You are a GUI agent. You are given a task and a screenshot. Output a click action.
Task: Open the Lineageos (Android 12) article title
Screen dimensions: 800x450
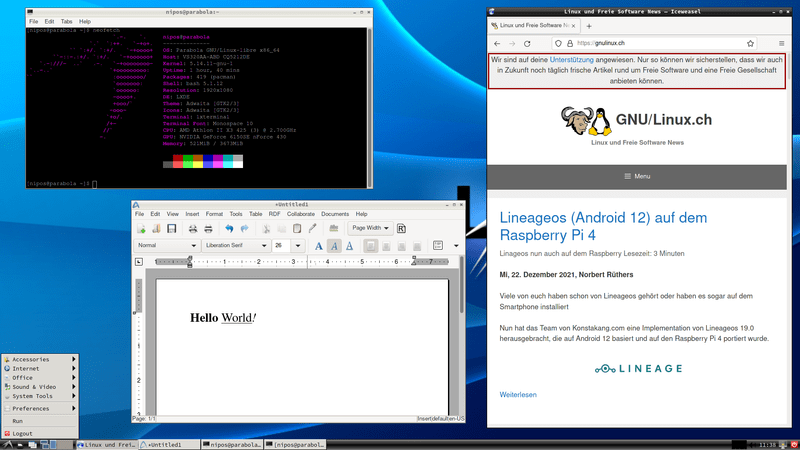click(603, 226)
